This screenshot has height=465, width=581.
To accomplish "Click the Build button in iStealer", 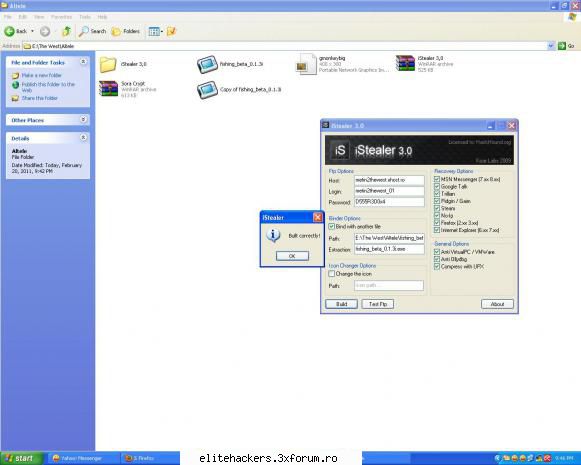I will tap(341, 304).
